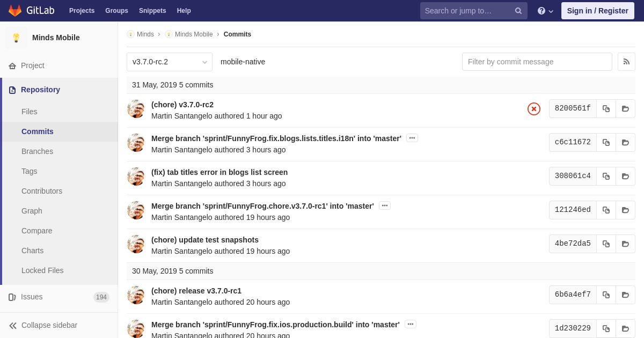Expand description of blogs.lists.titles.i18n merge commit

(x=412, y=138)
